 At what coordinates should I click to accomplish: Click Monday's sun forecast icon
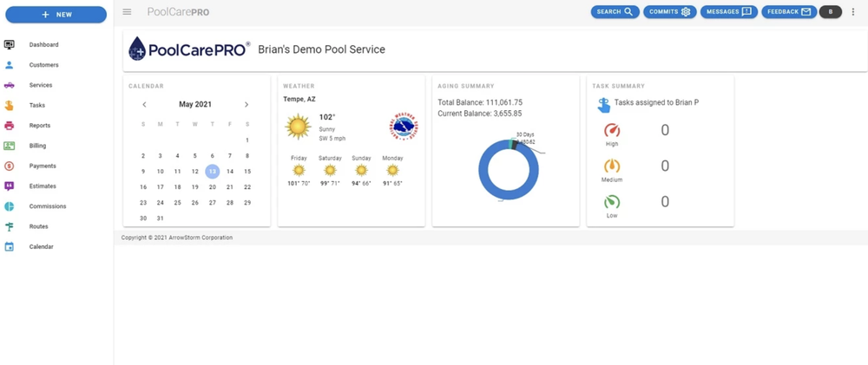[x=392, y=170]
